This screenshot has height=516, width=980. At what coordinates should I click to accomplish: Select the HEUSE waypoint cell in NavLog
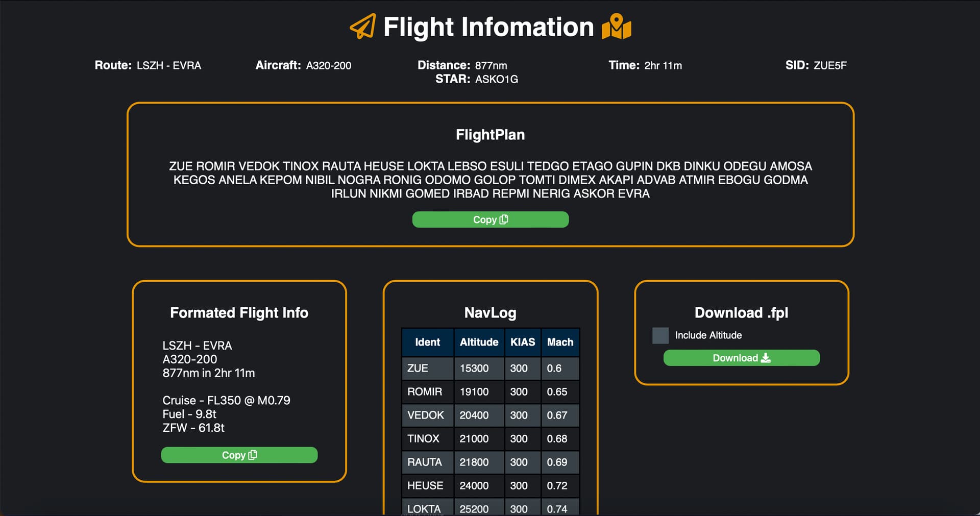point(428,485)
